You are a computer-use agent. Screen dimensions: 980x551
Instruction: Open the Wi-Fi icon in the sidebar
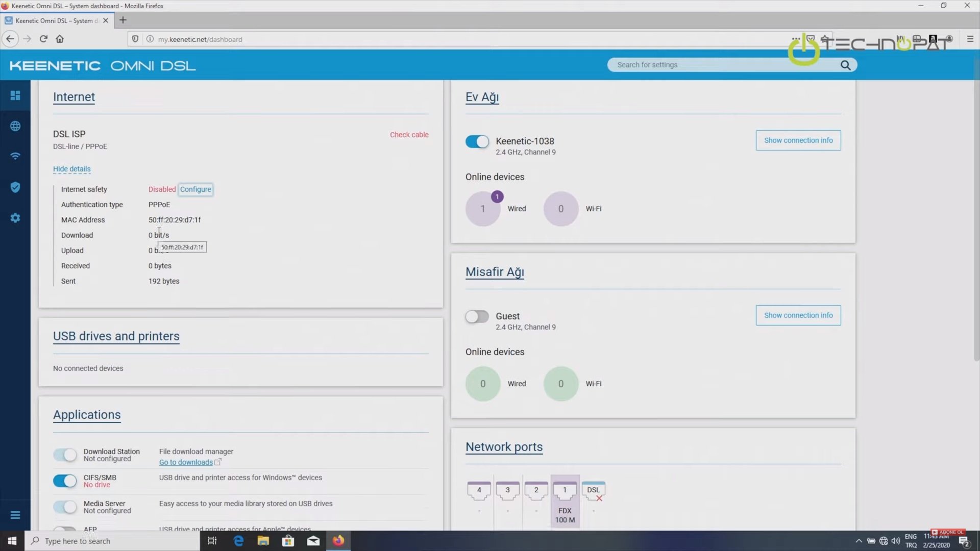click(x=15, y=156)
